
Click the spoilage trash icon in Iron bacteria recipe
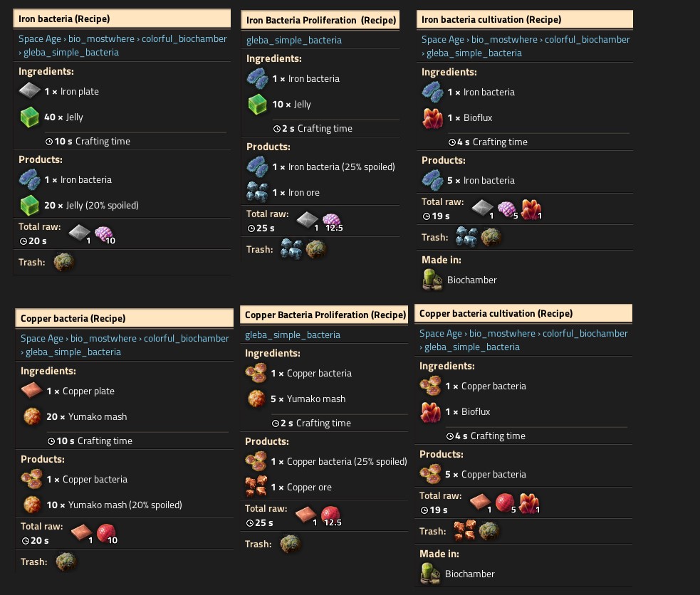64,262
